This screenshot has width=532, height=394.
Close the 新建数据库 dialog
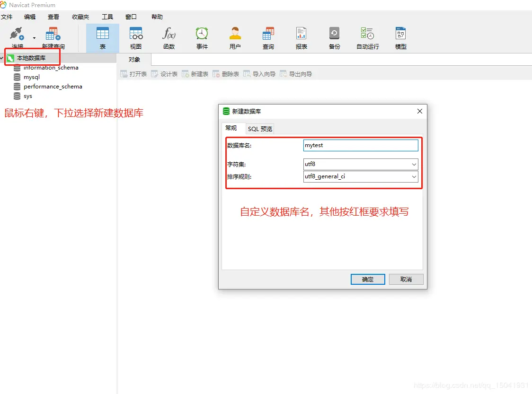click(420, 111)
